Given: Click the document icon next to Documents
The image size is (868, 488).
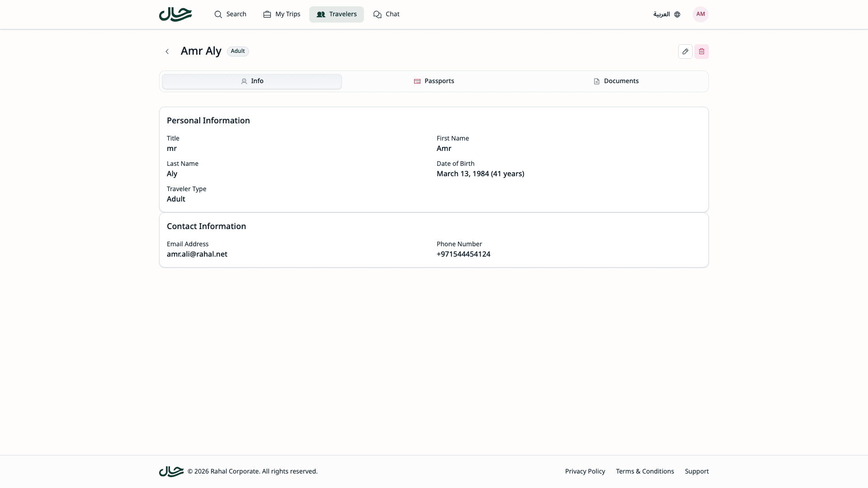Looking at the screenshot, I should click(x=596, y=81).
